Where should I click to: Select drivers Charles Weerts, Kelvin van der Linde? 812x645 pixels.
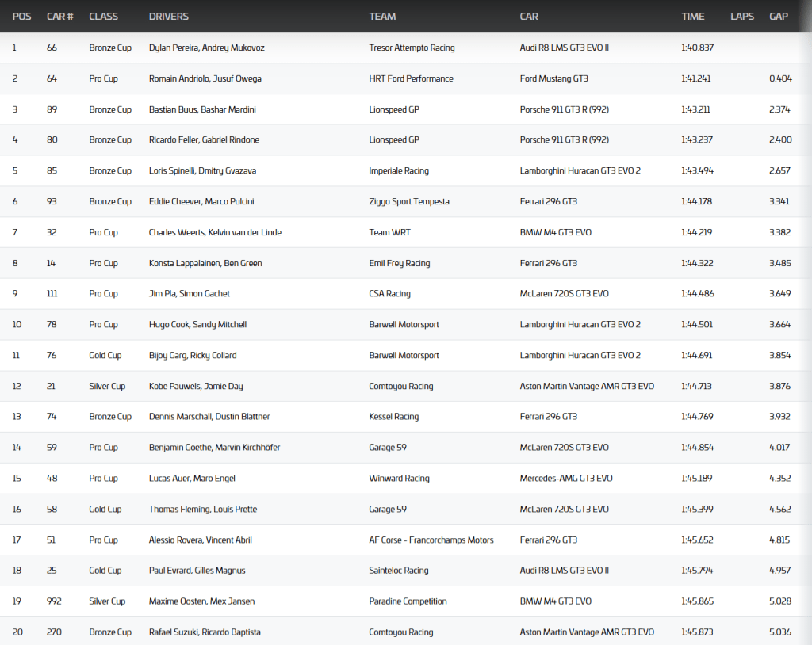(x=215, y=232)
